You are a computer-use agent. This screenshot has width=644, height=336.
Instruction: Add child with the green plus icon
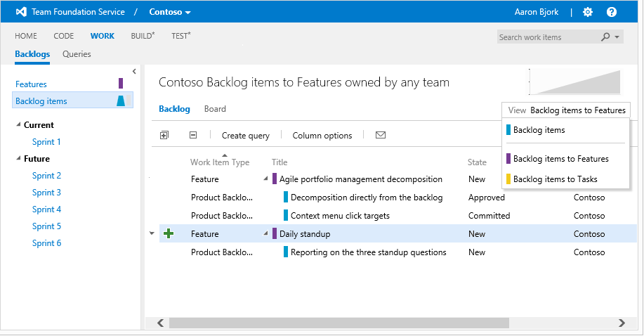point(169,233)
